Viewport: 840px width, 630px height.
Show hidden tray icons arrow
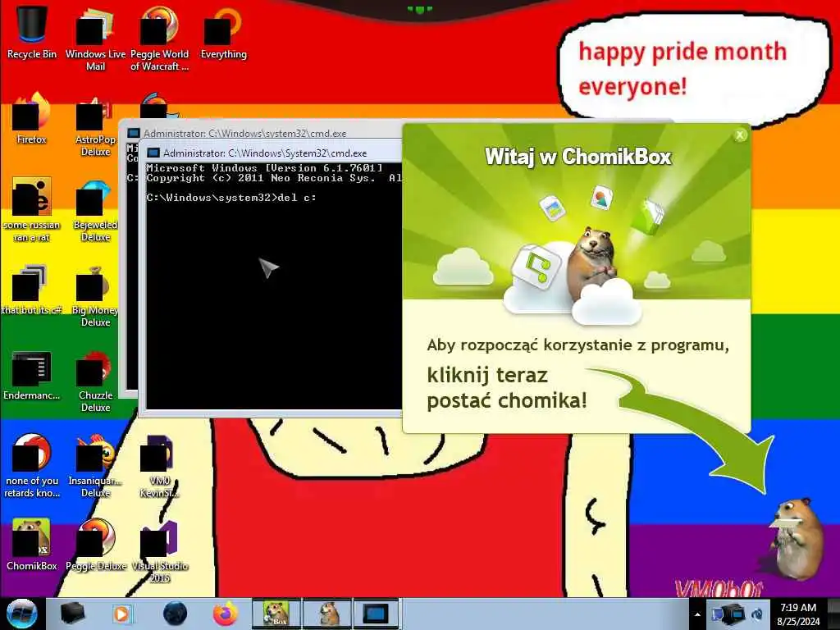pos(697,614)
